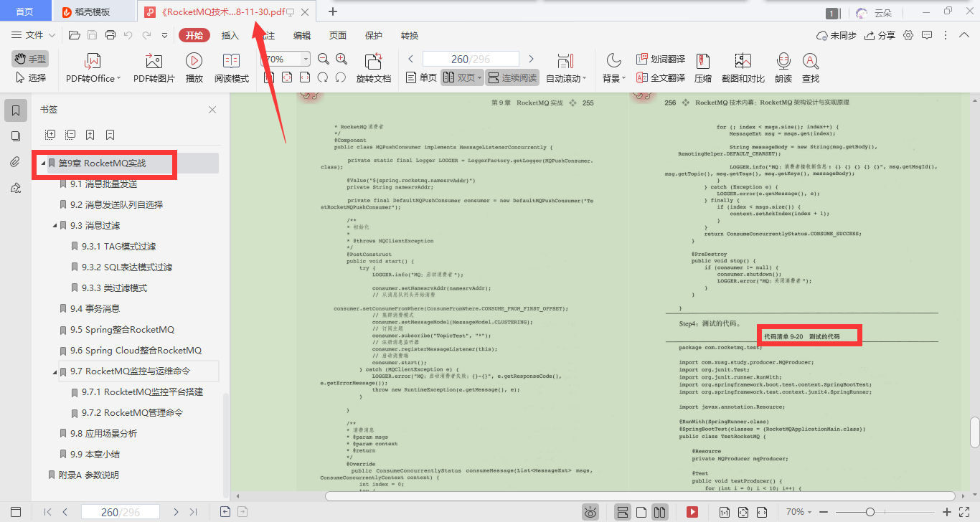Image resolution: width=980 pixels, height=522 pixels.
Task: Switch to the 插入 ribbon tab
Action: (230, 35)
